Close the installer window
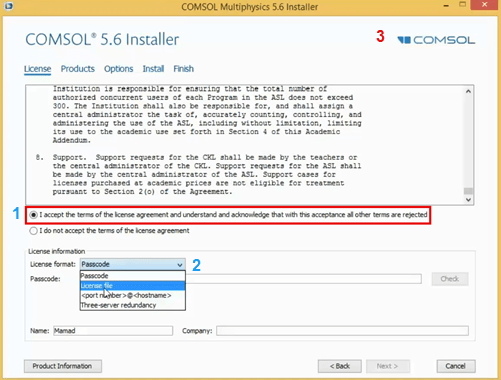 click(485, 5)
